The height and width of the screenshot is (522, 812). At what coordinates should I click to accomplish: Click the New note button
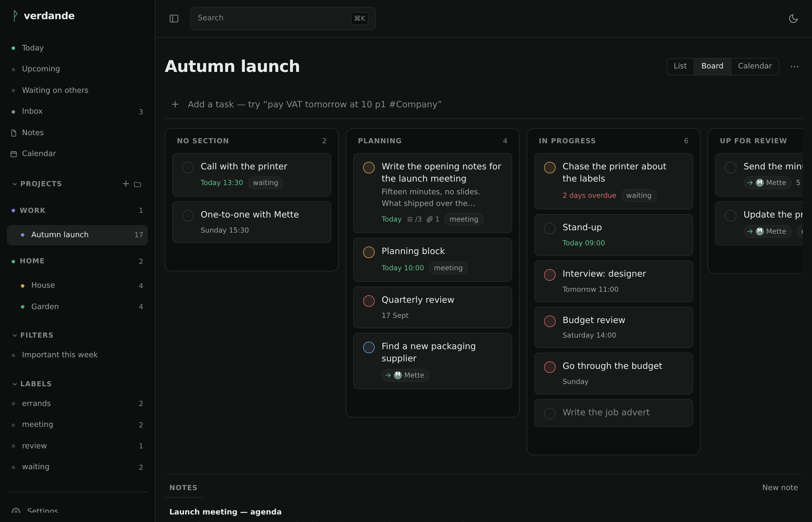point(780,487)
